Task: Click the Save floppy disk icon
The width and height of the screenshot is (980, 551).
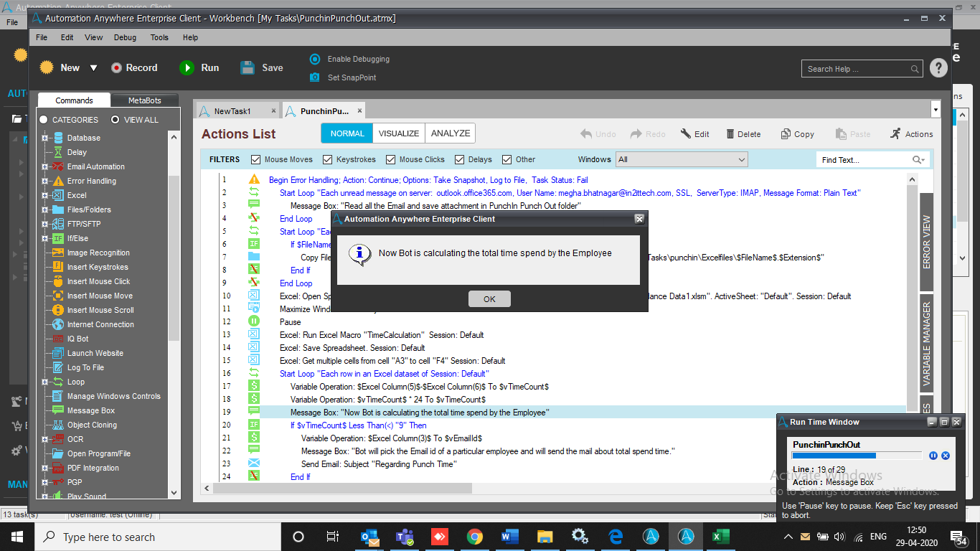Action: pyautogui.click(x=248, y=67)
